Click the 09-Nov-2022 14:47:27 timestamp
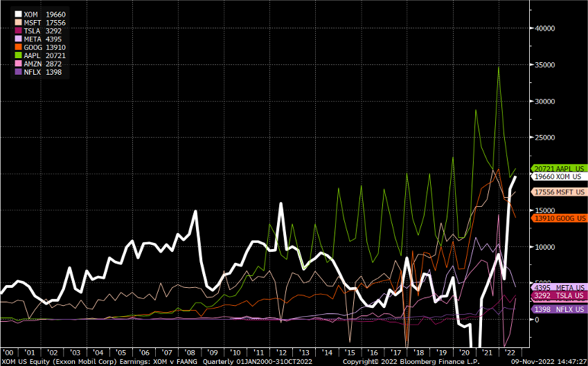 [x=551, y=362]
